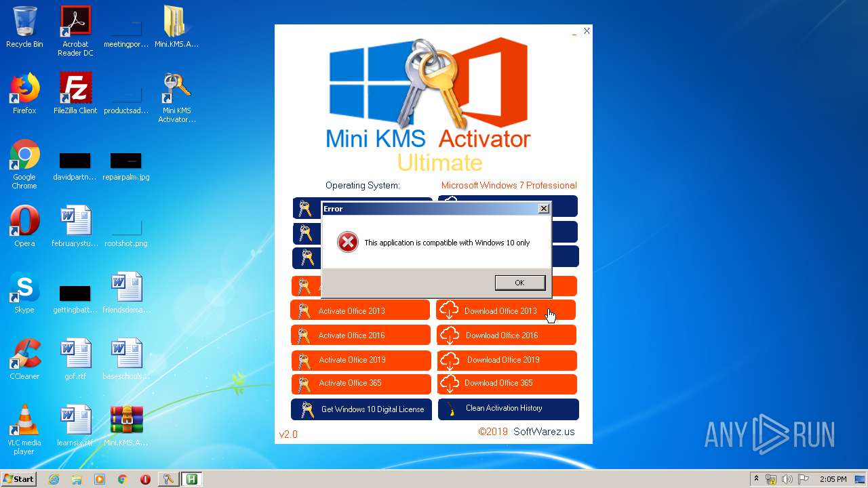Switch to green H taskbar app

click(192, 479)
